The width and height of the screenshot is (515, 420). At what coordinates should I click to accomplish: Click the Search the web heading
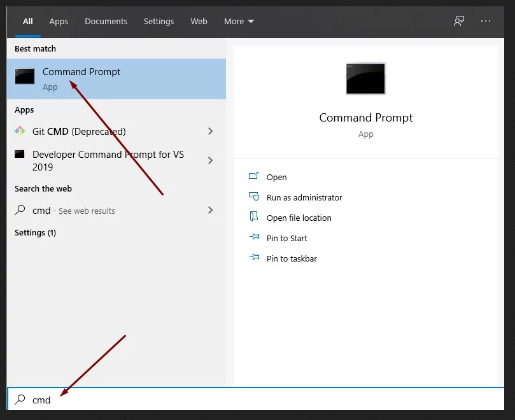(43, 189)
